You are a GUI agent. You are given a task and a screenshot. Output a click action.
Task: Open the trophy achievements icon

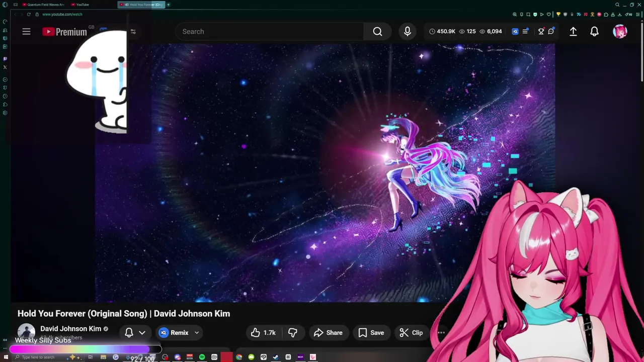541,31
